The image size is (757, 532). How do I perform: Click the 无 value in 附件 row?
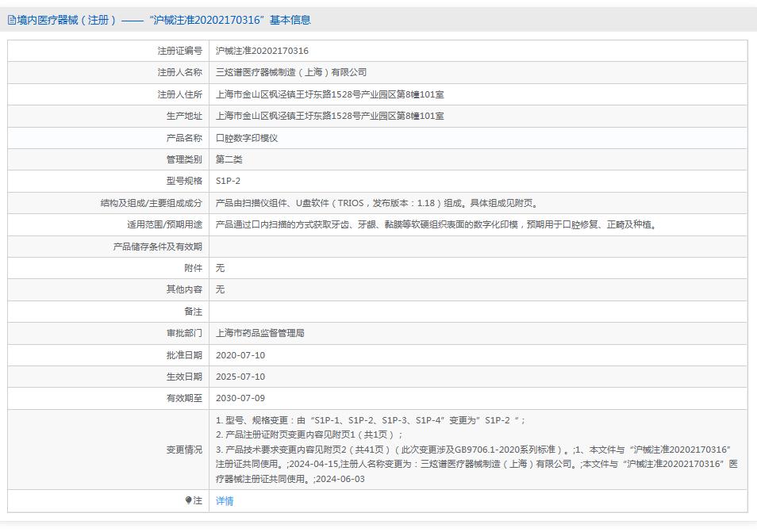[x=219, y=268]
